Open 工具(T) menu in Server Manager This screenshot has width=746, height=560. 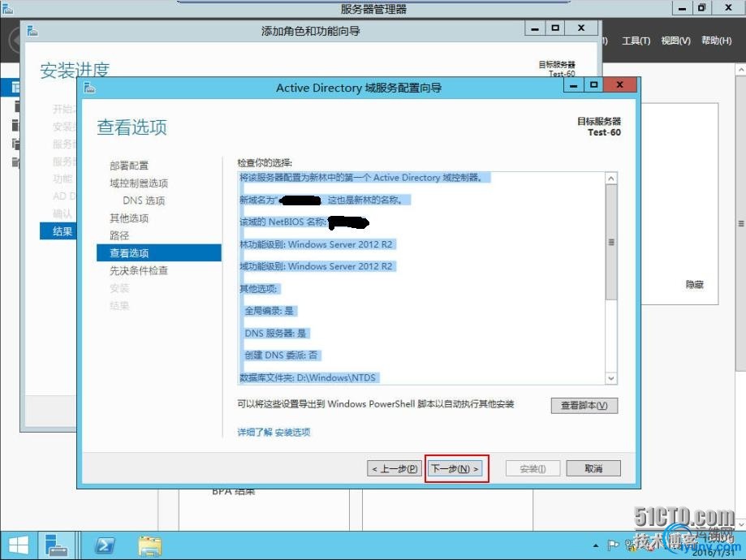pos(636,41)
